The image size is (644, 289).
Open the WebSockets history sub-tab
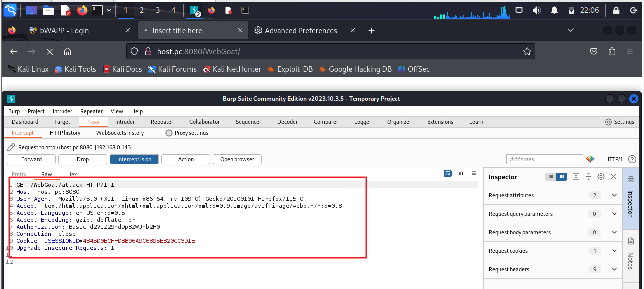point(120,133)
